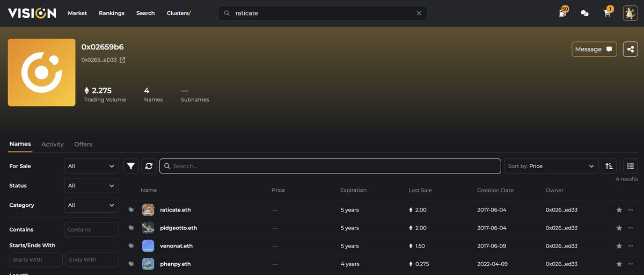Open the For Sale dropdown
The height and width of the screenshot is (275, 644).
91,166
